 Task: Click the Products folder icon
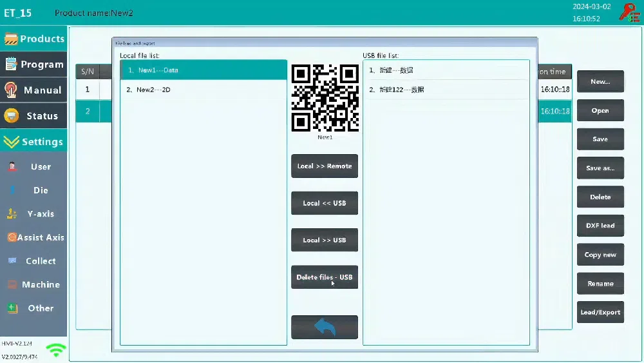click(11, 39)
